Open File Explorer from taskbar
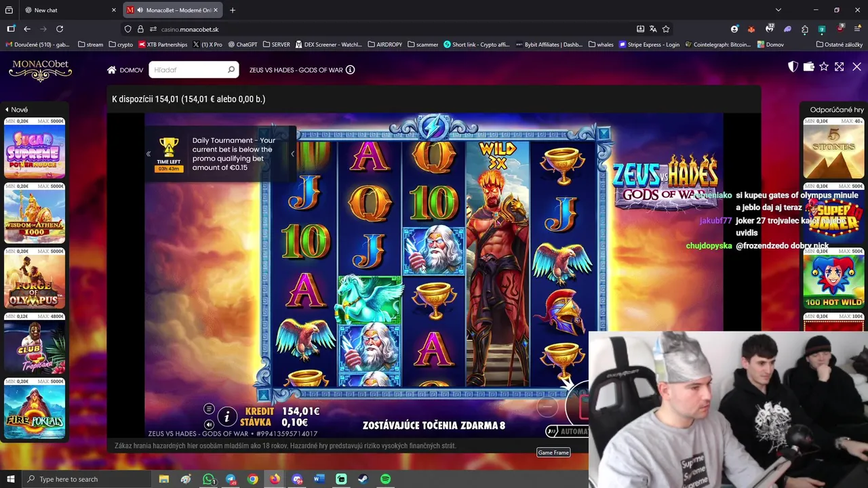This screenshot has width=868, height=488. click(164, 479)
